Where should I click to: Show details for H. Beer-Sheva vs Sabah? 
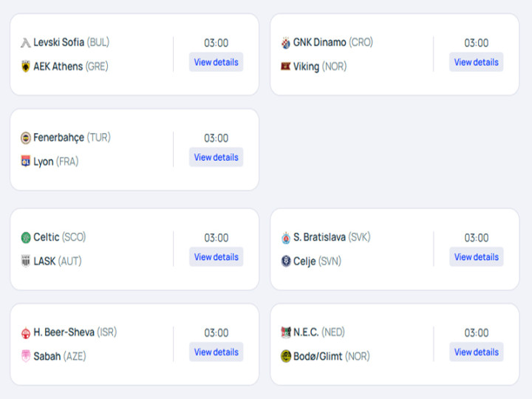coord(216,352)
